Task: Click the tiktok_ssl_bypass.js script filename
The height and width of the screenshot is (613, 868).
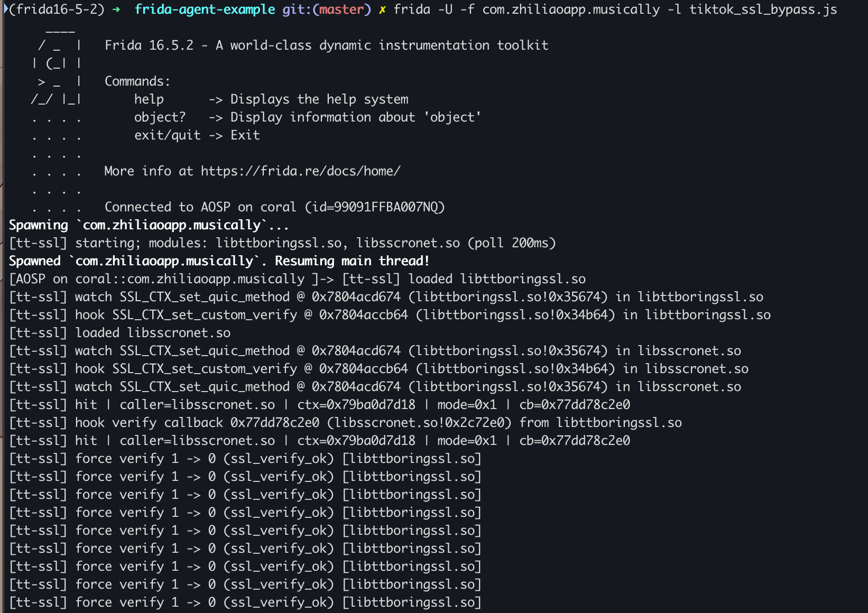Action: pos(763,10)
